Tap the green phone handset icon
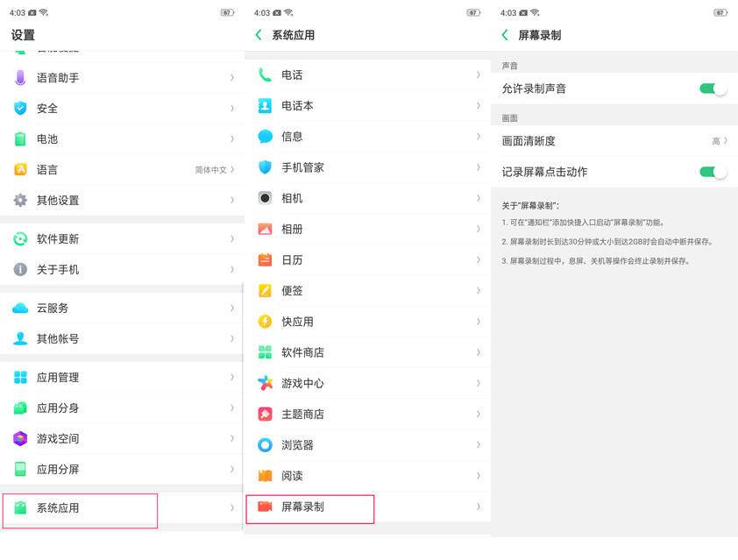 point(265,74)
